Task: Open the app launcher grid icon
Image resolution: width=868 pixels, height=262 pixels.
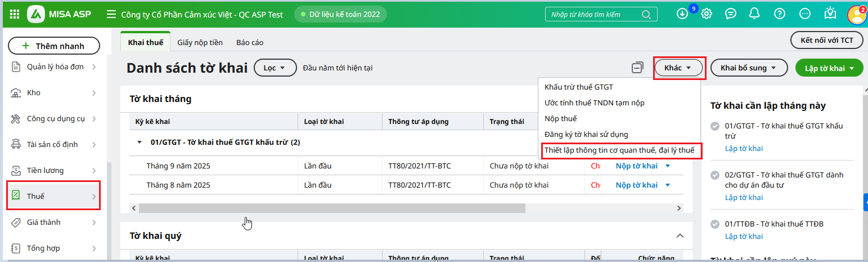Action: point(15,14)
